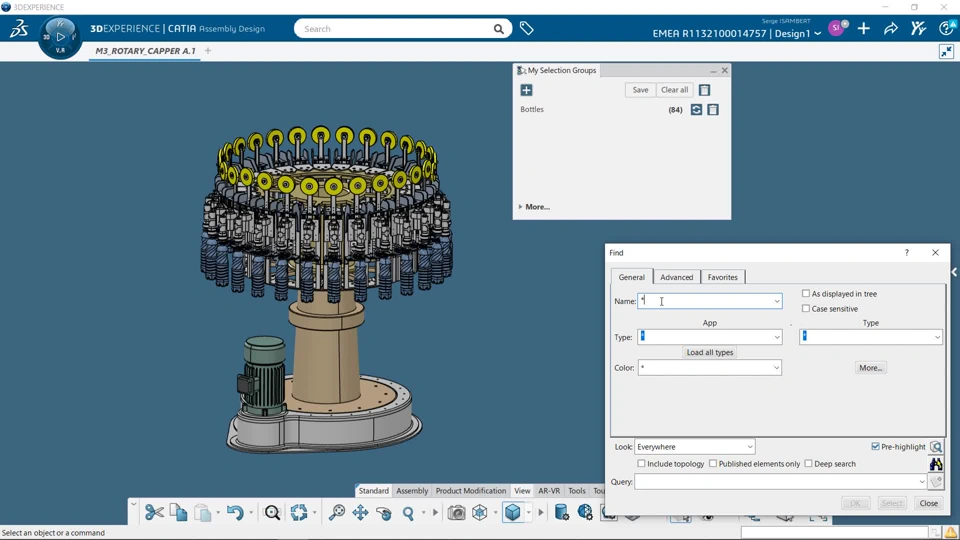Click the warning triangle in the status bar
The width and height of the screenshot is (960, 540).
tap(951, 533)
